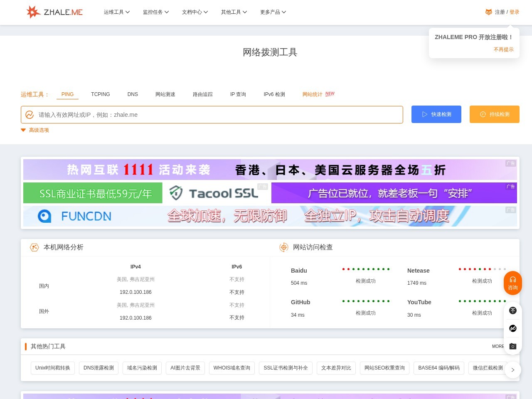Switch to the TCPING tab

(x=100, y=94)
